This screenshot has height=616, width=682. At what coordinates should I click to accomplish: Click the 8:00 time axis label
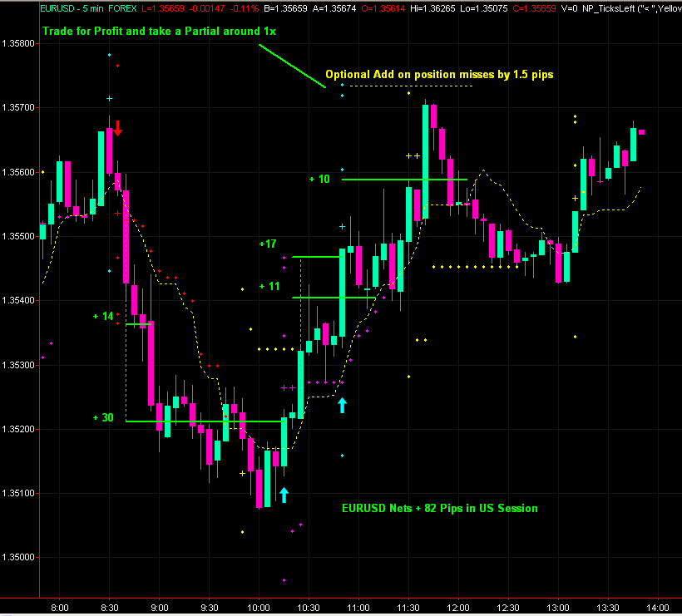[x=60, y=608]
